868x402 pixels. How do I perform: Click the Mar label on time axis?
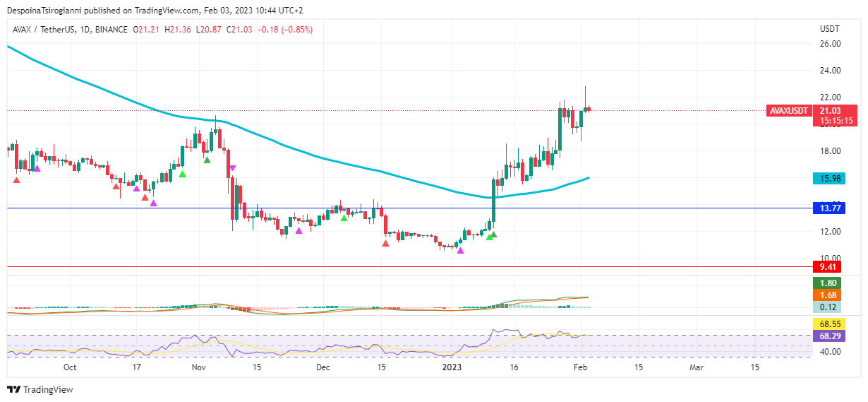697,368
